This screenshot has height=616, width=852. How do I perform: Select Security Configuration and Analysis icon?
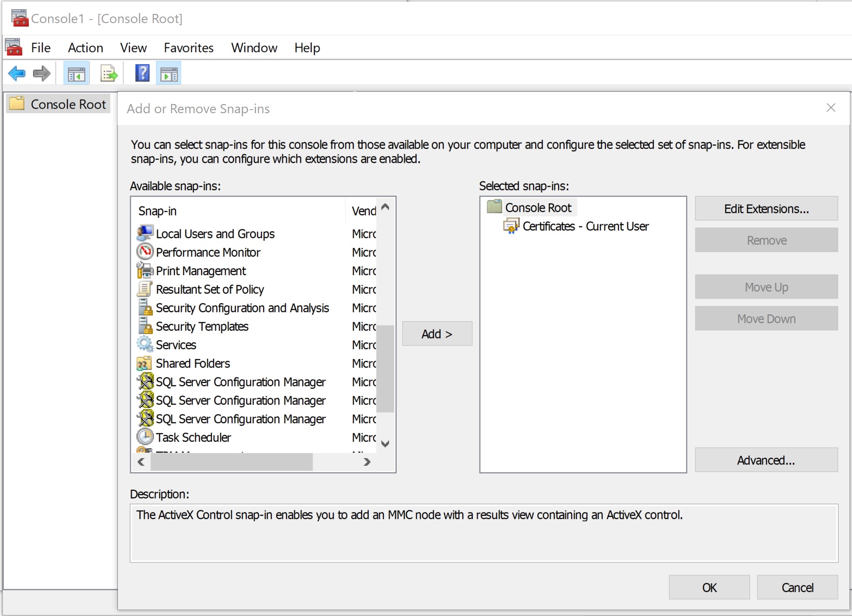[x=145, y=307]
